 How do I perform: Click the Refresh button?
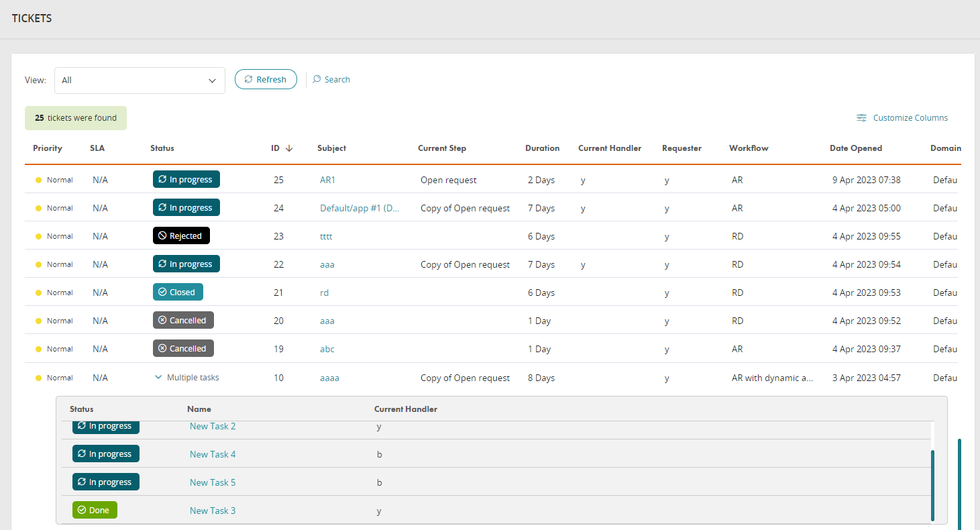tap(266, 79)
